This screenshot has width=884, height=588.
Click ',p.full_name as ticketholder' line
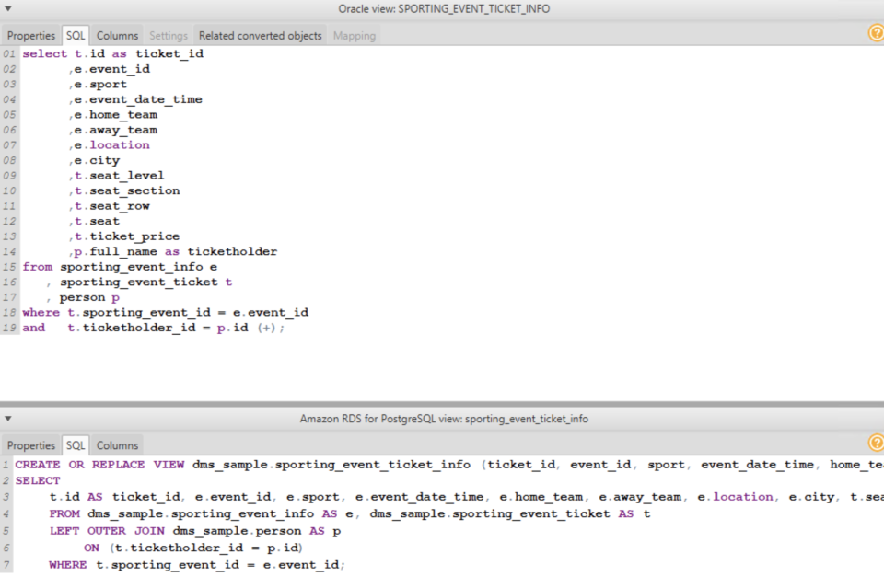[x=173, y=251]
